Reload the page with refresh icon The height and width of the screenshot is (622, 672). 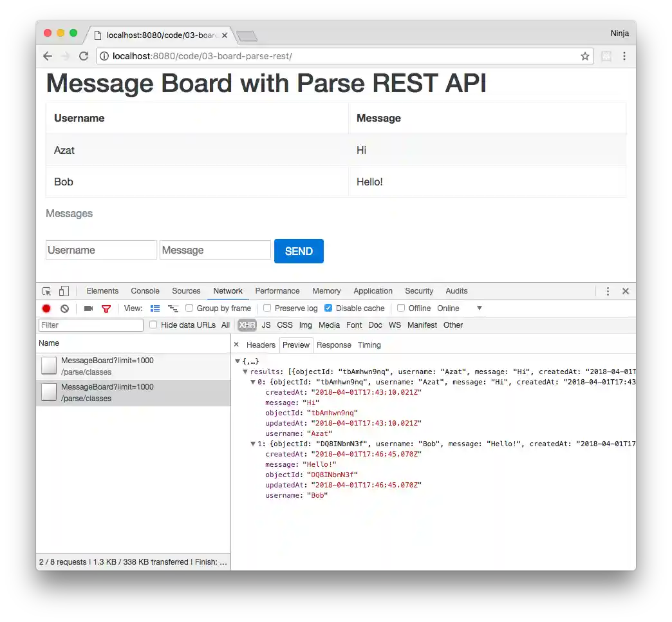(84, 56)
